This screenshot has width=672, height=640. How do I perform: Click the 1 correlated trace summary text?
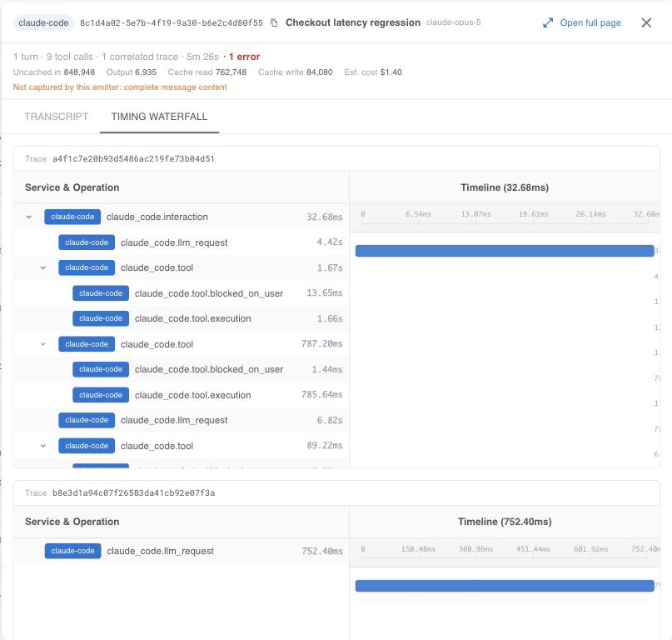[x=140, y=57]
